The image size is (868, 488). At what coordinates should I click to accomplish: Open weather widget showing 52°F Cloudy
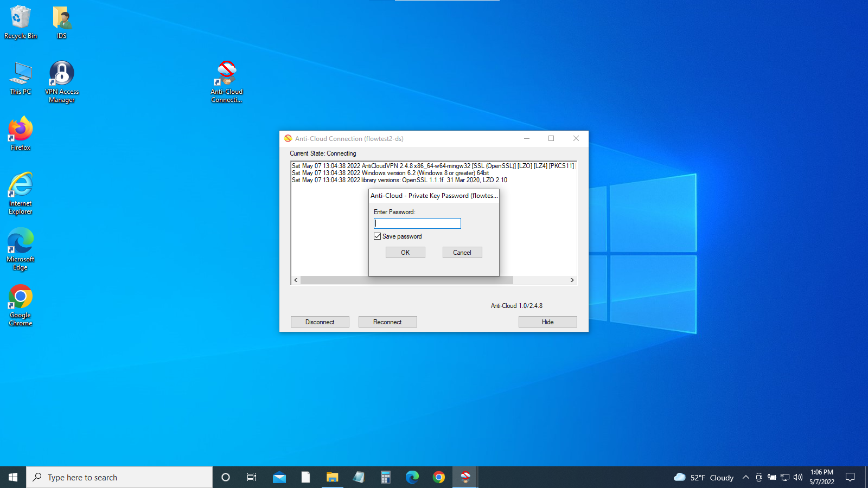click(x=704, y=477)
